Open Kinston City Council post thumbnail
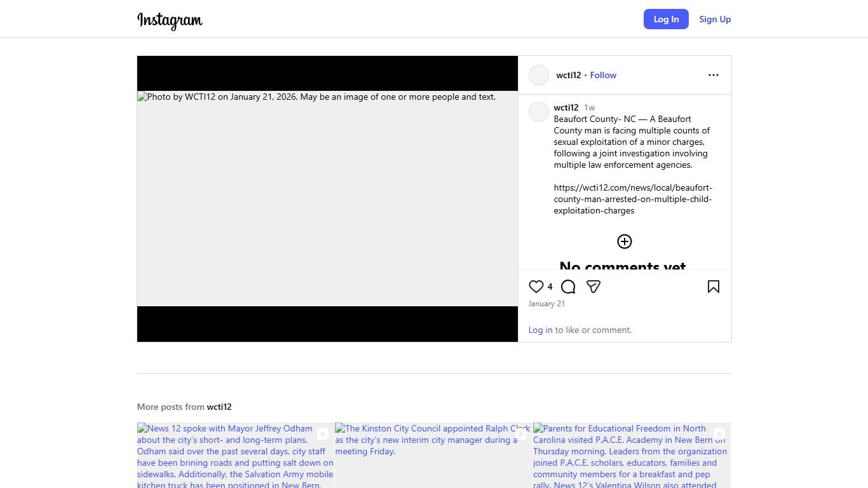The width and height of the screenshot is (868, 488). [x=433, y=455]
